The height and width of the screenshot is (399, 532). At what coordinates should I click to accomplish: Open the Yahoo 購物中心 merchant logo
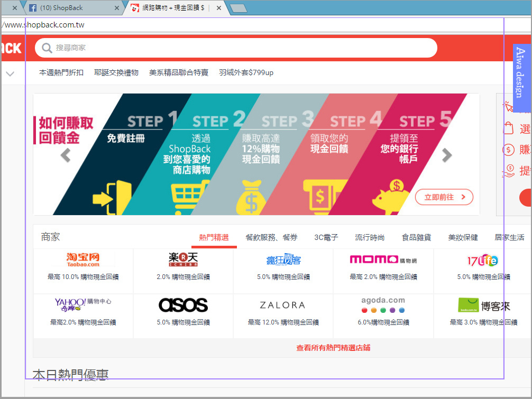83,304
